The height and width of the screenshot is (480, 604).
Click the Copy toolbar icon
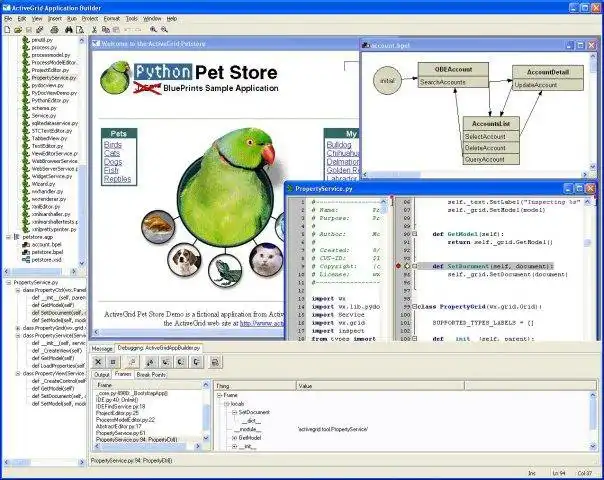click(106, 29)
